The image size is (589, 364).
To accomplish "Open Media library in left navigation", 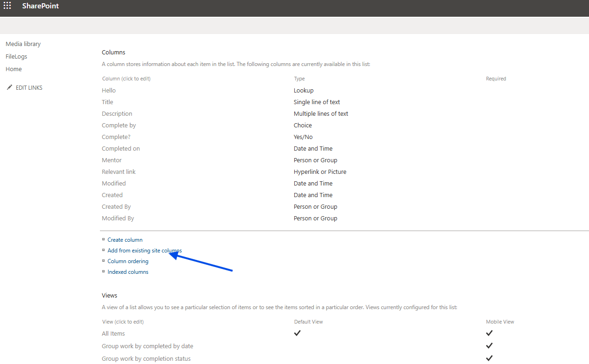I will coord(23,44).
